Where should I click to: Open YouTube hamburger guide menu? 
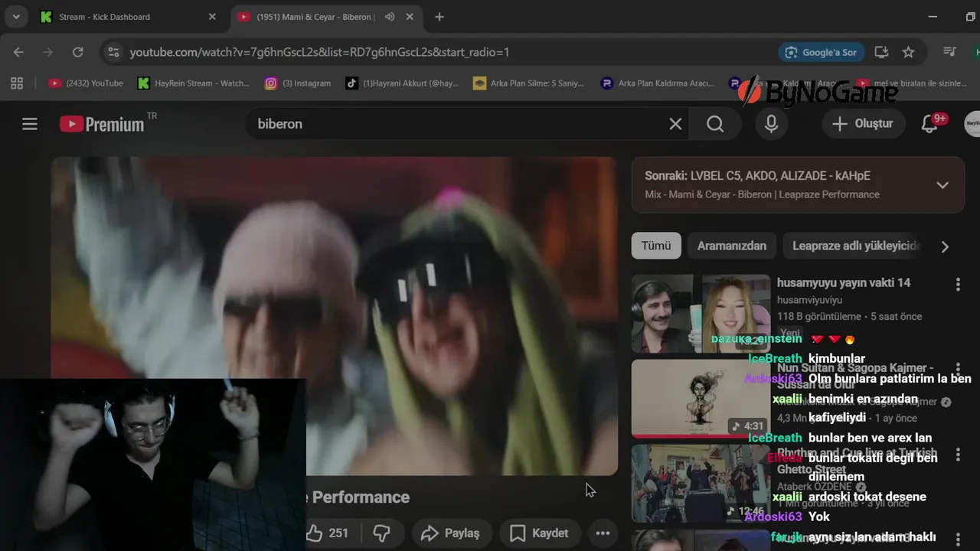(30, 124)
